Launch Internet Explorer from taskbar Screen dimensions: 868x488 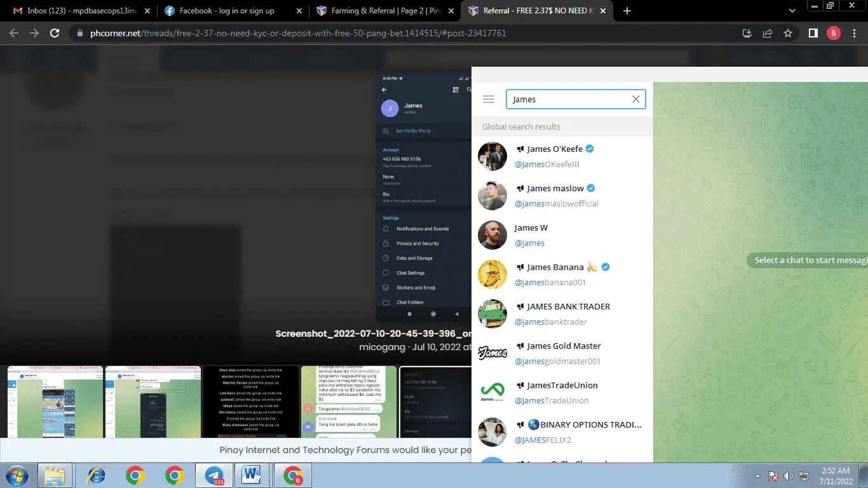coord(96,475)
